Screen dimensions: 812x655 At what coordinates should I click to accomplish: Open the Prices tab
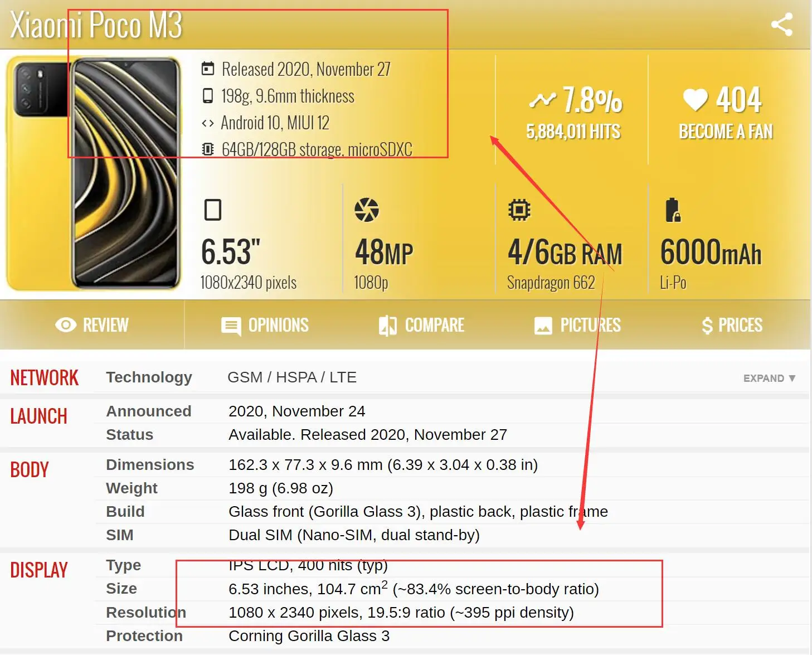[x=732, y=325]
